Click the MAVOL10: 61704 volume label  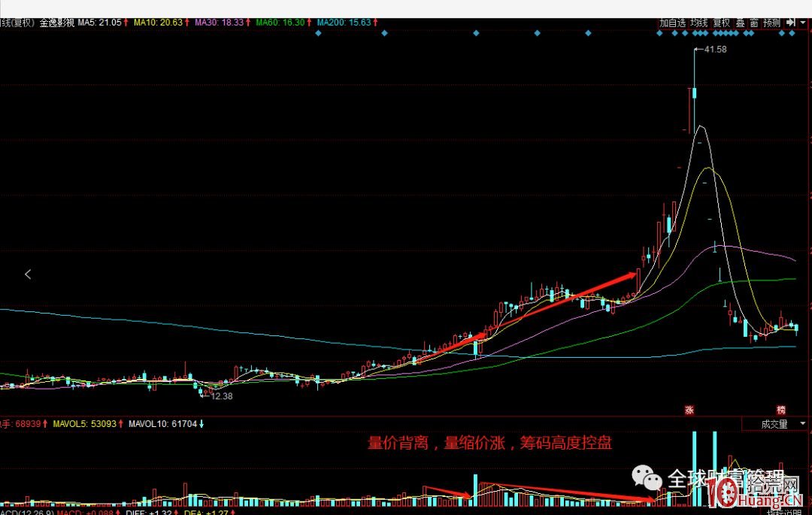pos(162,424)
